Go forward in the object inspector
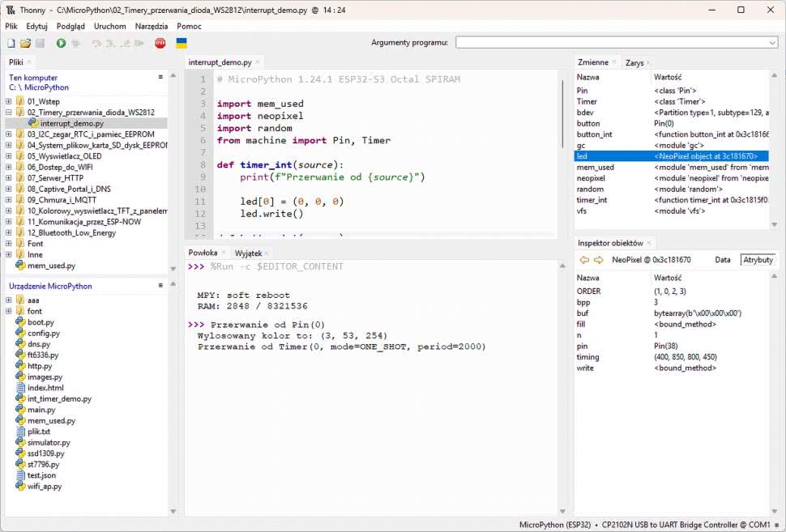The height and width of the screenshot is (532, 786). (598, 260)
